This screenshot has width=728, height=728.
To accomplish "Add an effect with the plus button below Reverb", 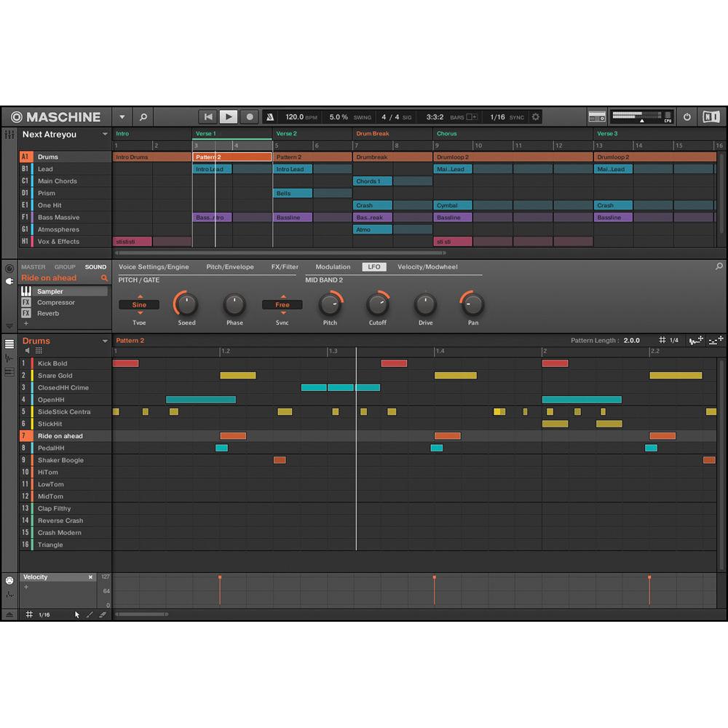I will [x=25, y=324].
